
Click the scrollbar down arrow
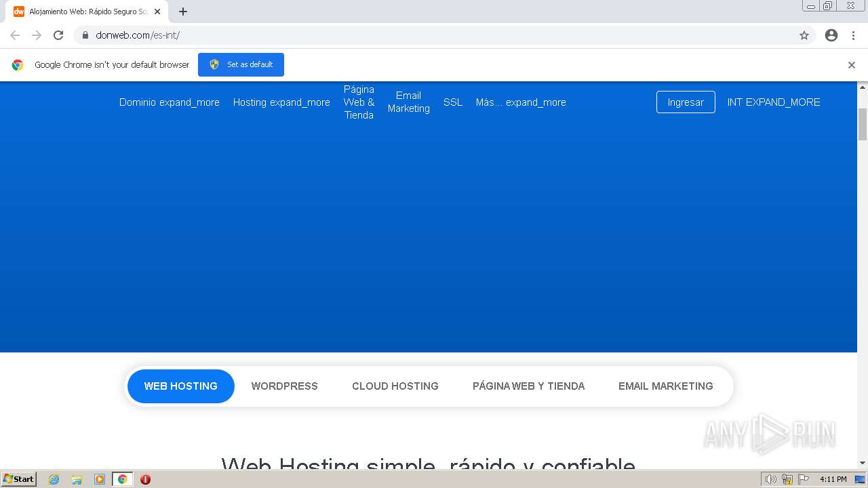click(x=863, y=463)
